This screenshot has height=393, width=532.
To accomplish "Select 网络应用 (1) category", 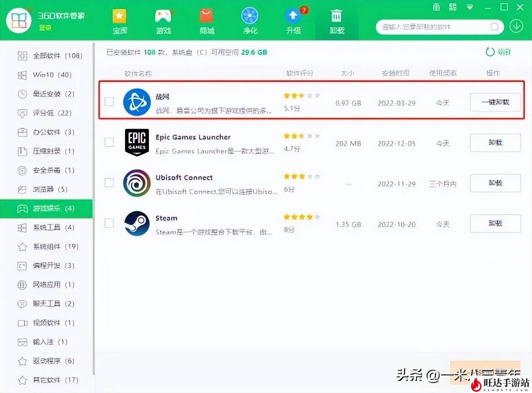I will tap(46, 285).
